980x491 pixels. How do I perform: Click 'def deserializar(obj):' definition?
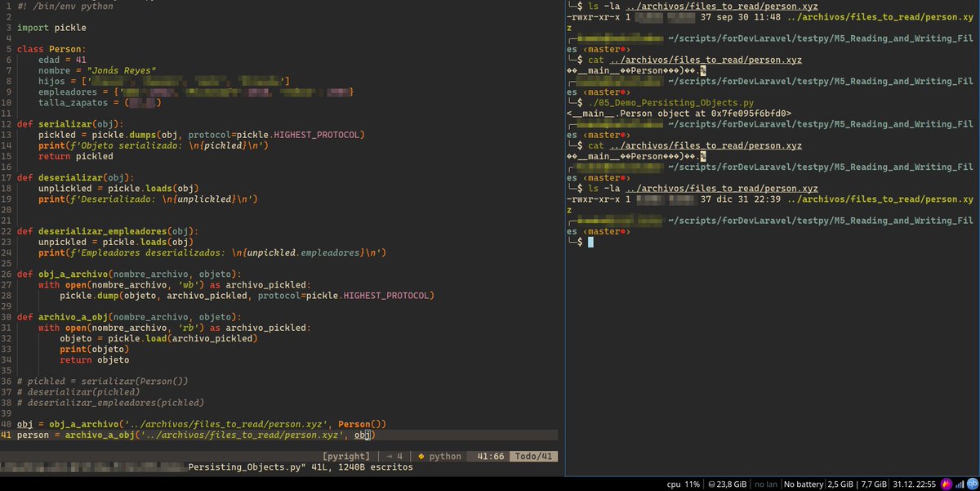(x=76, y=176)
